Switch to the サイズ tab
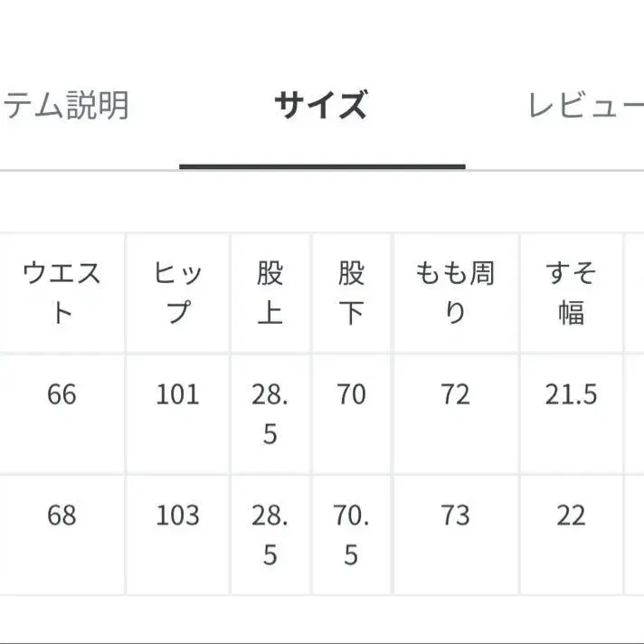Viewport: 644px width, 644px height. coord(321,107)
